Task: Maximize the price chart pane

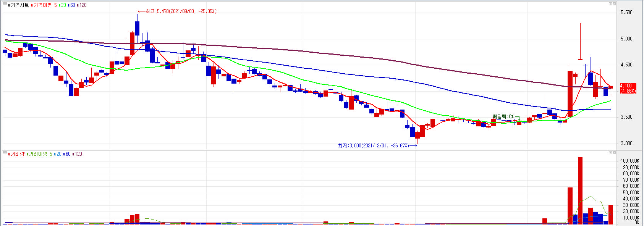Action: pos(610,4)
